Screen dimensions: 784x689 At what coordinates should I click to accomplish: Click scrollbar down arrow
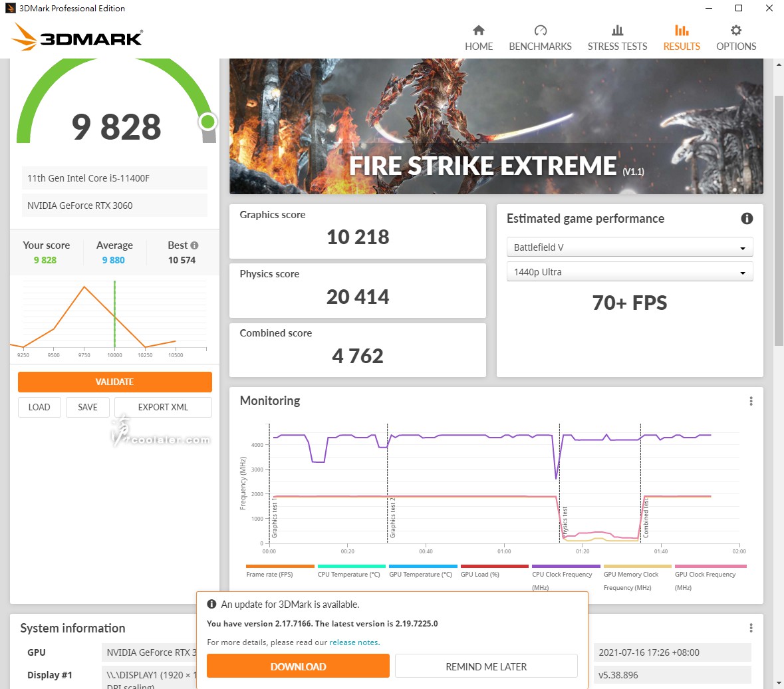(x=779, y=683)
